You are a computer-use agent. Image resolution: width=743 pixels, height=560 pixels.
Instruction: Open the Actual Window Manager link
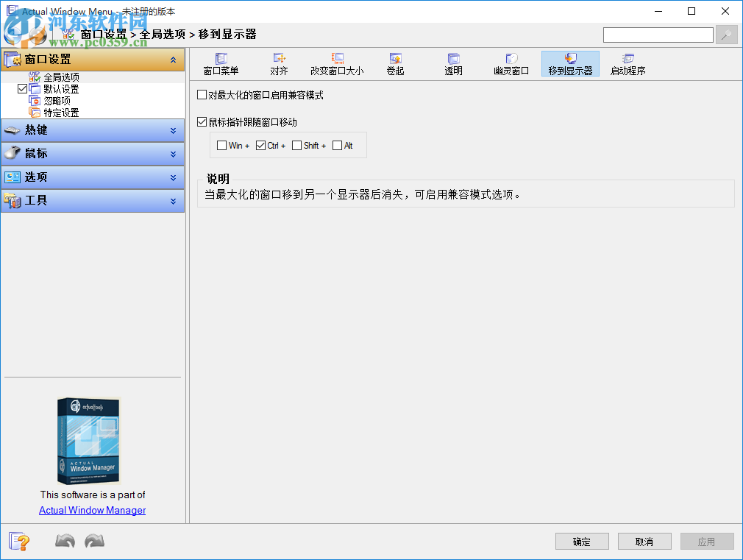point(92,510)
